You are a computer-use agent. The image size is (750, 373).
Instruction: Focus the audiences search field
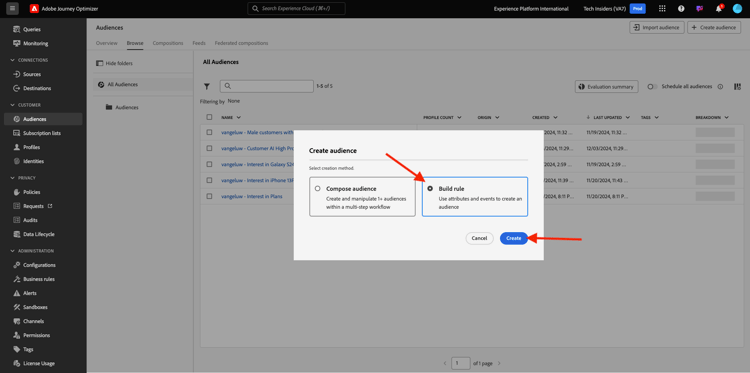pyautogui.click(x=267, y=86)
